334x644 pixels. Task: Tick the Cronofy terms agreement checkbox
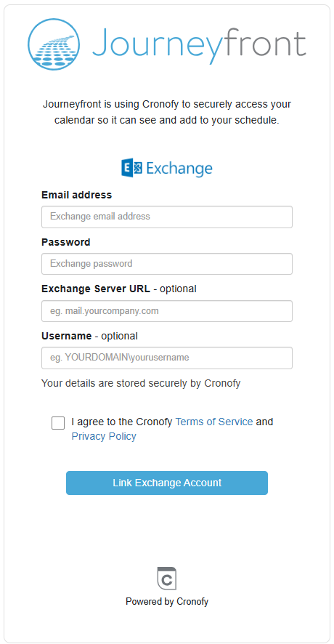pyautogui.click(x=58, y=422)
